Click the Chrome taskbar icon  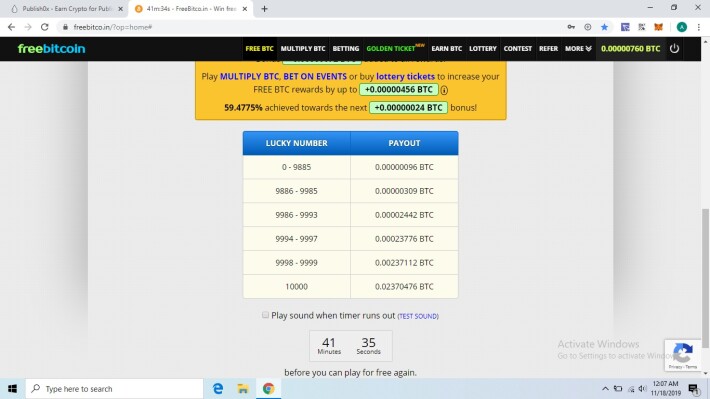(269, 389)
